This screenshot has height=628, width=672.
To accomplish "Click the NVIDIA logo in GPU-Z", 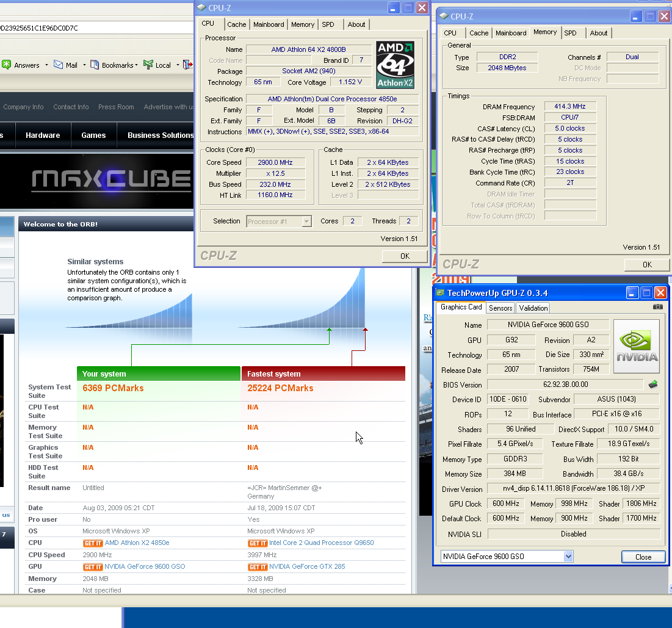I will (x=637, y=347).
